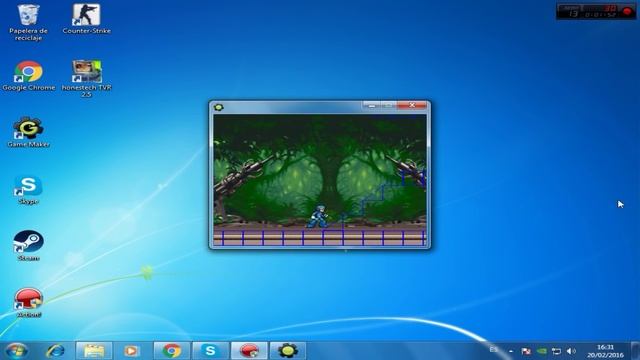Image resolution: width=640 pixels, height=360 pixels.
Task: Open the Papelera de reciclaje desktop icon
Action: [28, 22]
